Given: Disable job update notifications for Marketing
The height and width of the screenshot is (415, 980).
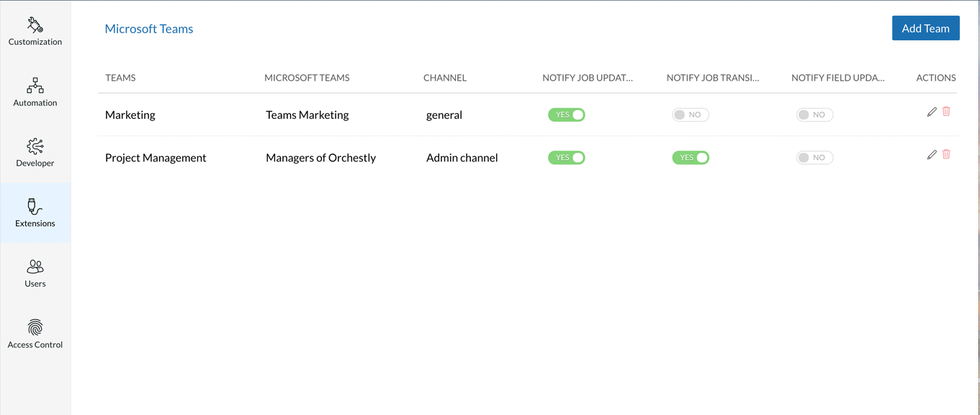Looking at the screenshot, I should [x=567, y=115].
